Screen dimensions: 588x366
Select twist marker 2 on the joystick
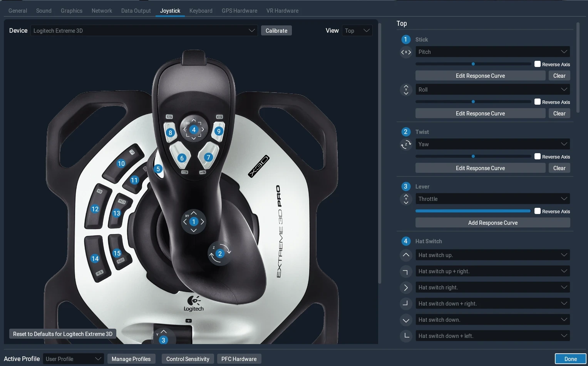coord(220,254)
